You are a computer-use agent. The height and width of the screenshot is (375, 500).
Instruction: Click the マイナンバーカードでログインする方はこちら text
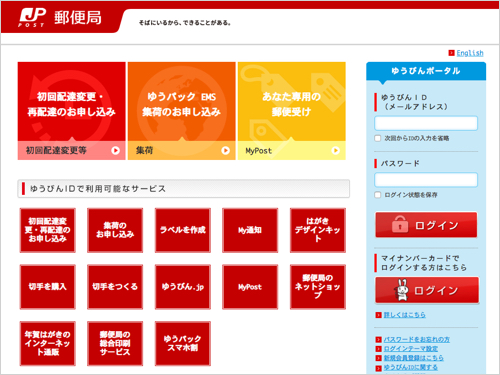pos(424,263)
